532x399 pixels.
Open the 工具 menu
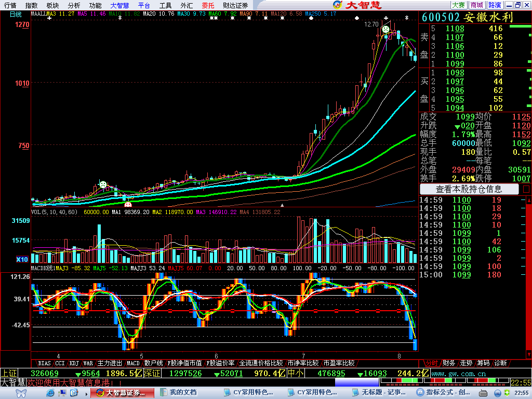pyautogui.click(x=165, y=5)
